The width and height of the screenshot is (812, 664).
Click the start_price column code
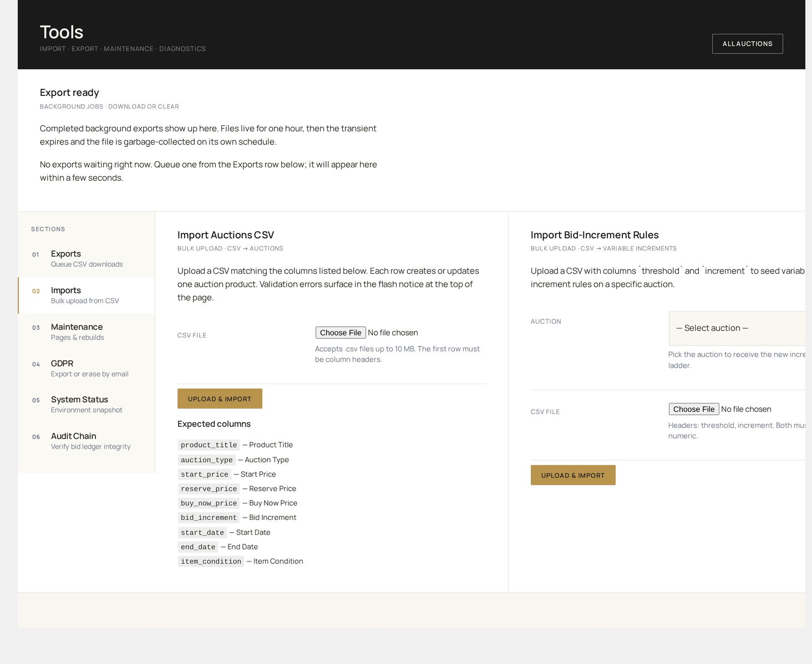205,474
